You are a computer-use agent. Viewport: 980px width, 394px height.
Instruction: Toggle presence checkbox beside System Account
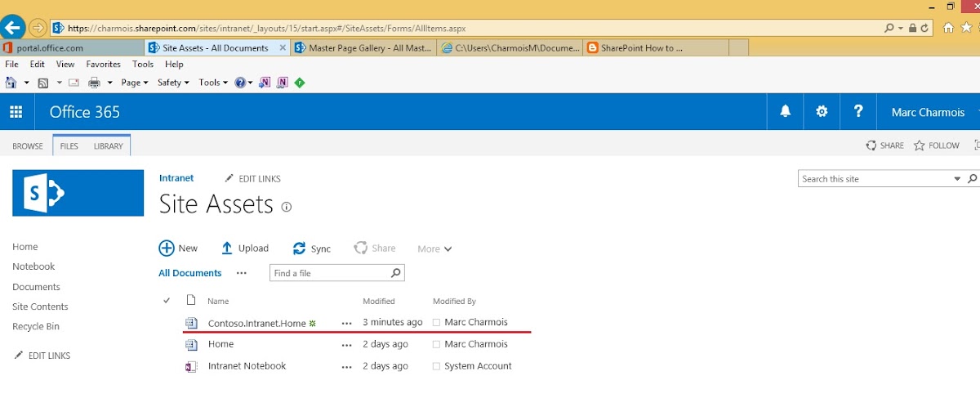437,367
